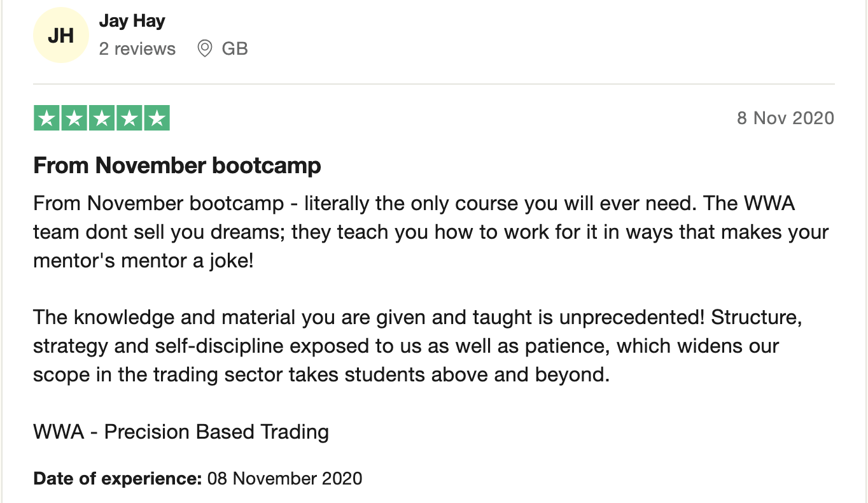Click the text "mentor's mentor a joke!"
Image resolution: width=868 pixels, height=503 pixels.
coord(143,260)
